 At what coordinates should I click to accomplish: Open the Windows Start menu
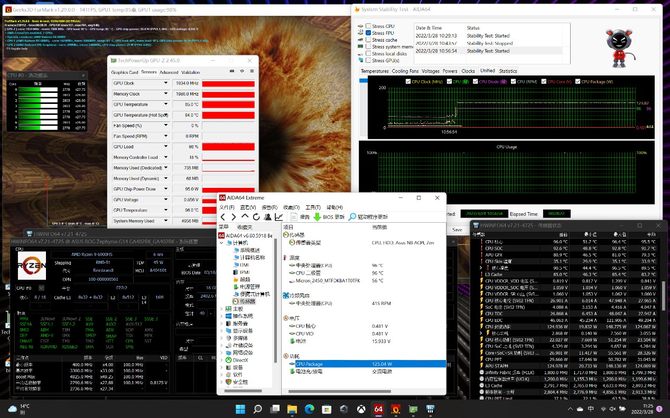(240, 408)
